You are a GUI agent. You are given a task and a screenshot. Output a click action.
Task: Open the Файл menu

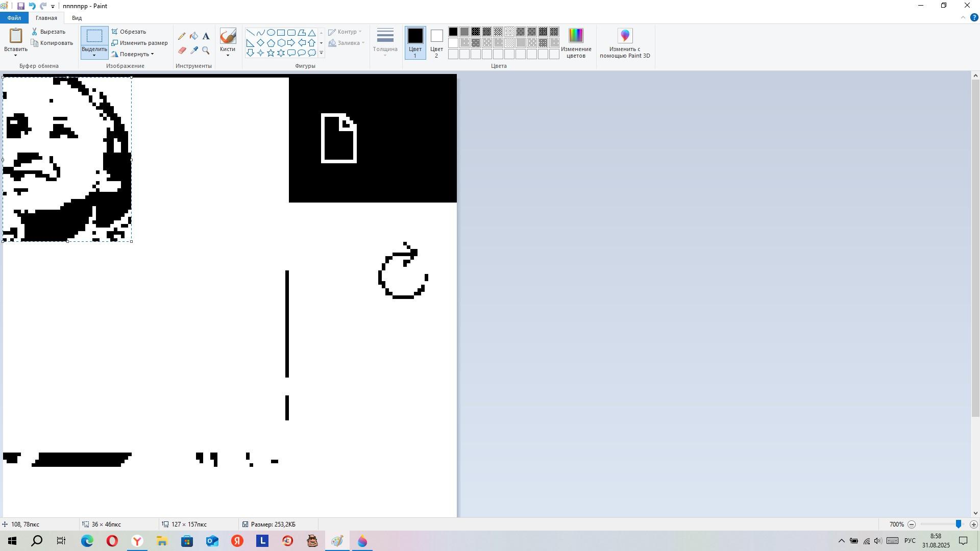coord(14,18)
